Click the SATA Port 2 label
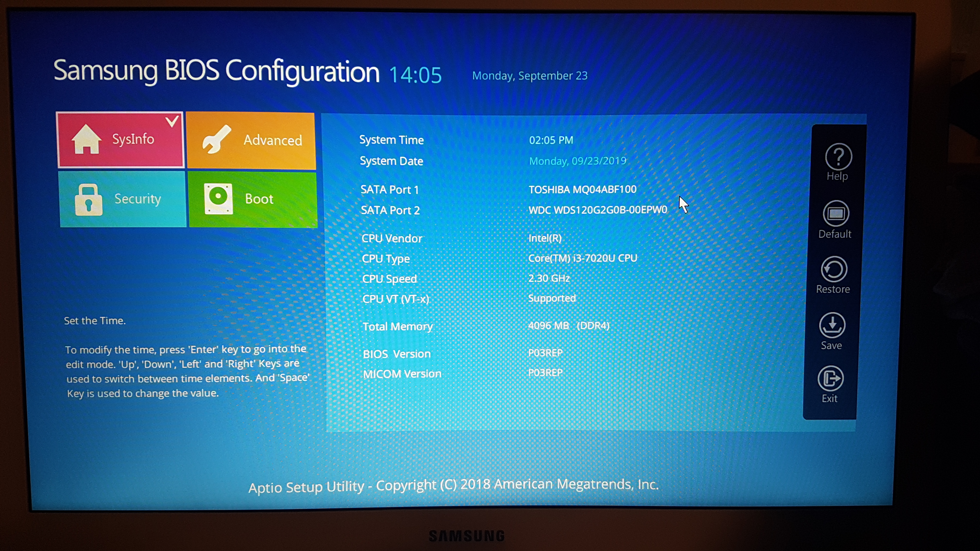The image size is (980, 551). [390, 210]
